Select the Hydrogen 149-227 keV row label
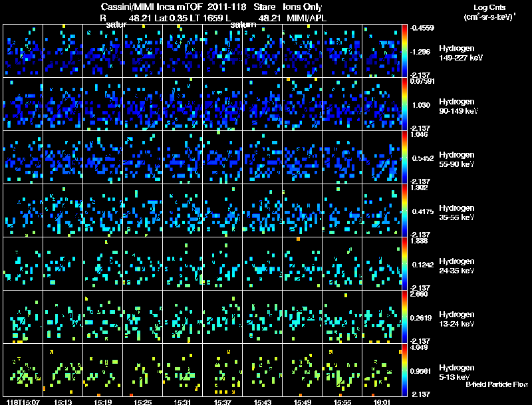 (x=461, y=53)
